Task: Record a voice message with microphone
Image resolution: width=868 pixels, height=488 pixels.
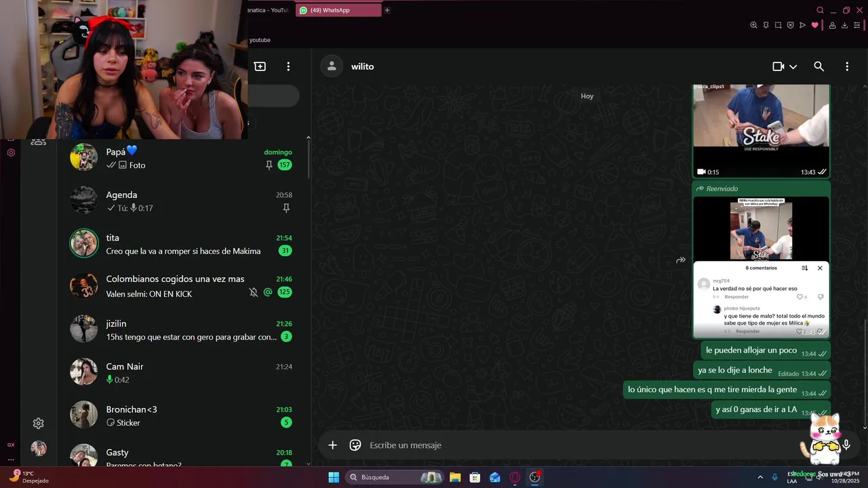Action: (x=846, y=445)
